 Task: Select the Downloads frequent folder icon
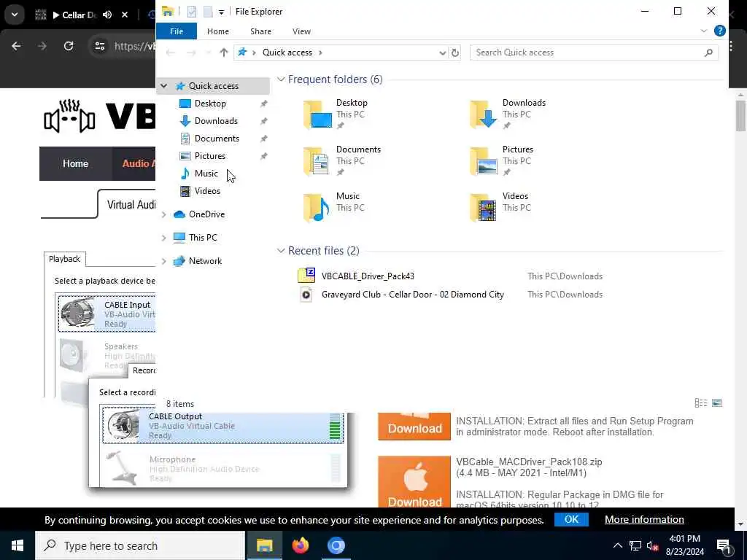[484, 114]
